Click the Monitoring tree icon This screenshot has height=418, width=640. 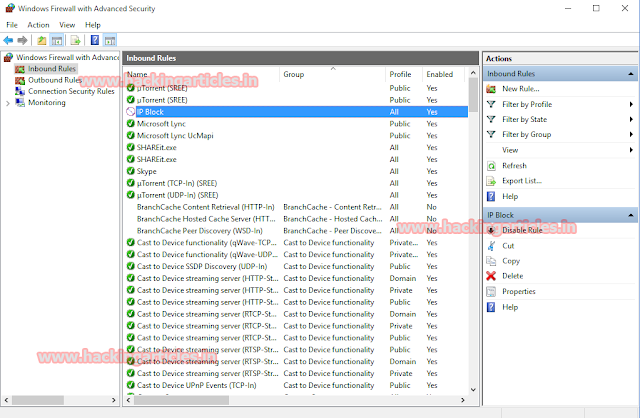pos(20,102)
